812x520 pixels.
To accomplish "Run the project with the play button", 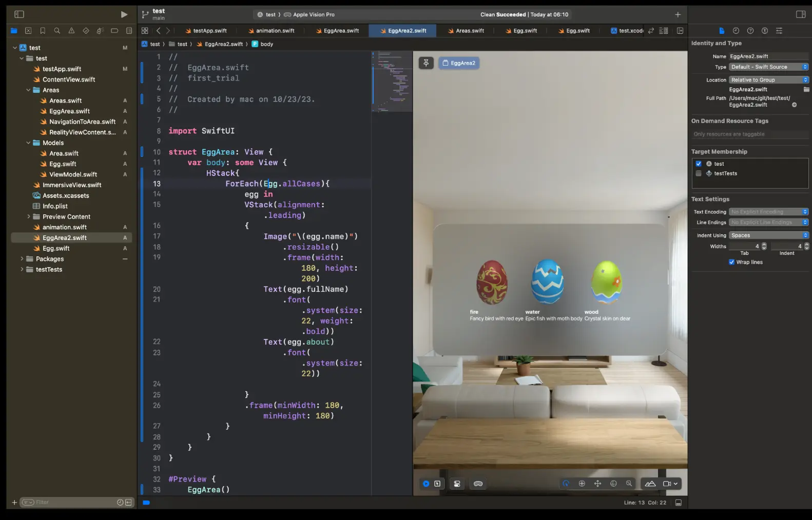I will [124, 14].
